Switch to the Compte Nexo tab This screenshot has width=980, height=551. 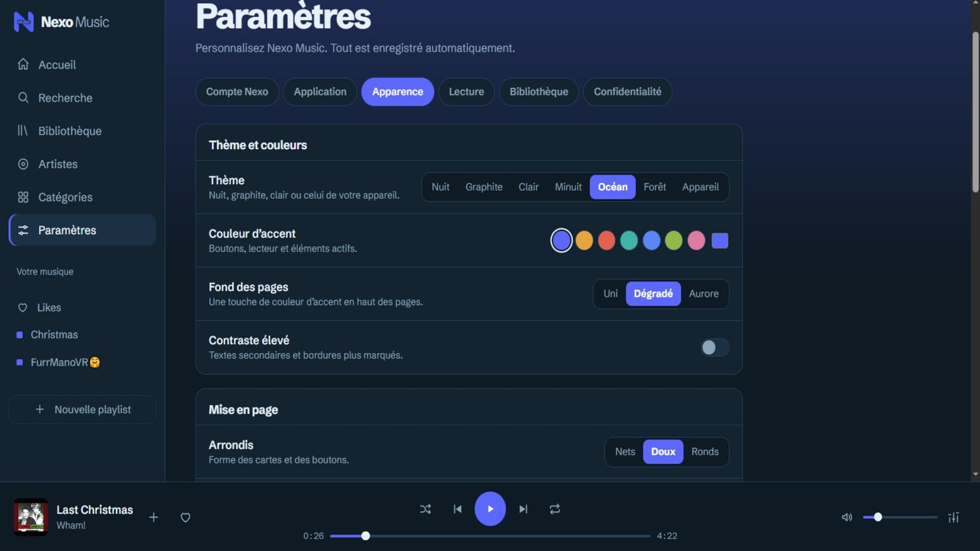pyautogui.click(x=237, y=92)
